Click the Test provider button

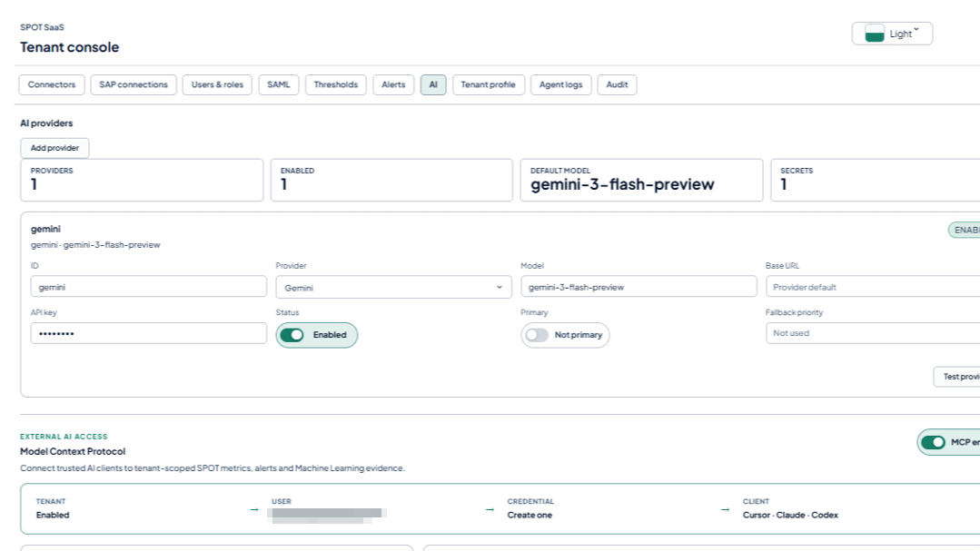[957, 377]
